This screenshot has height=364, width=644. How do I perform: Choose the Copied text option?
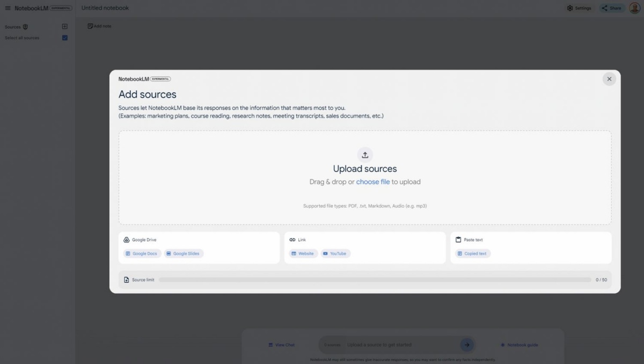click(x=473, y=253)
